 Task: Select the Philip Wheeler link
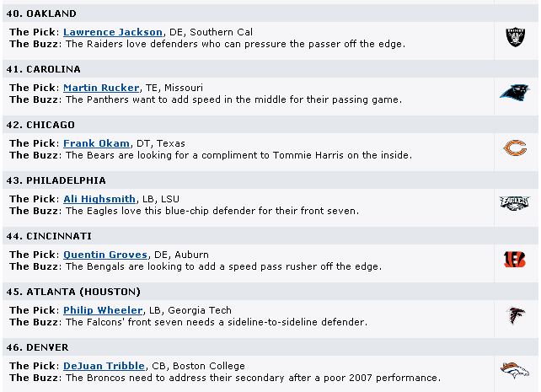pyautogui.click(x=103, y=310)
